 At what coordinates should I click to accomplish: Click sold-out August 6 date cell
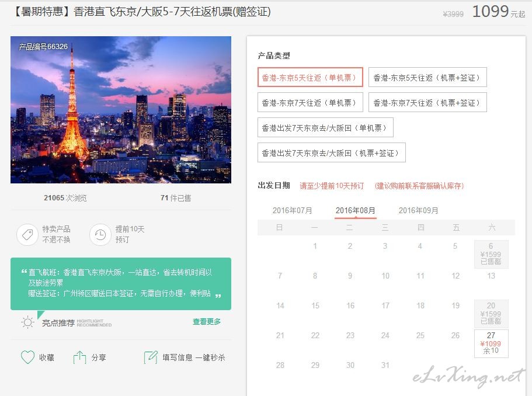tap(491, 254)
